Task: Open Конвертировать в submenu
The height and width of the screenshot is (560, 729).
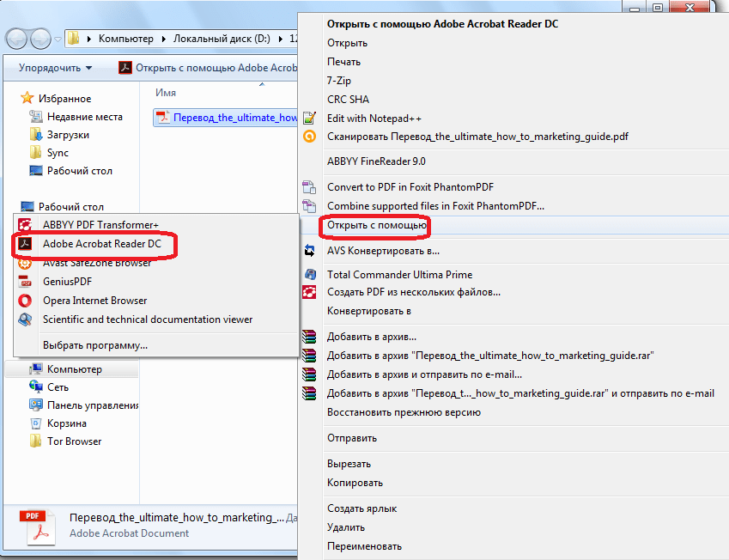Action: [x=369, y=311]
